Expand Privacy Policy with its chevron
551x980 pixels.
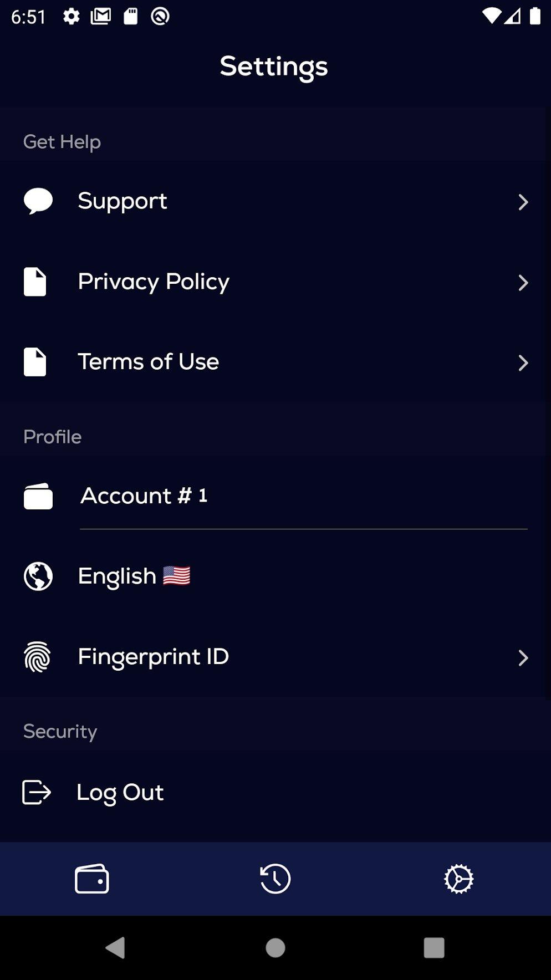[523, 283]
